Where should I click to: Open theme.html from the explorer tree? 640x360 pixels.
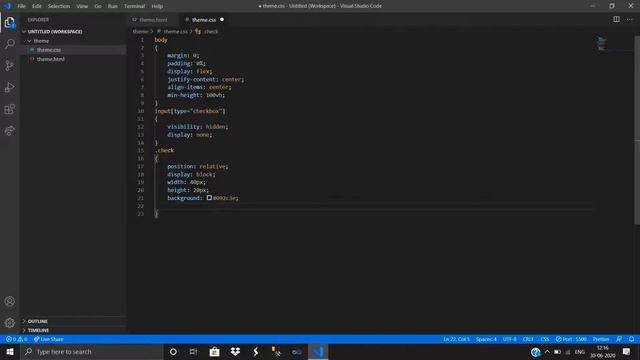[x=50, y=59]
